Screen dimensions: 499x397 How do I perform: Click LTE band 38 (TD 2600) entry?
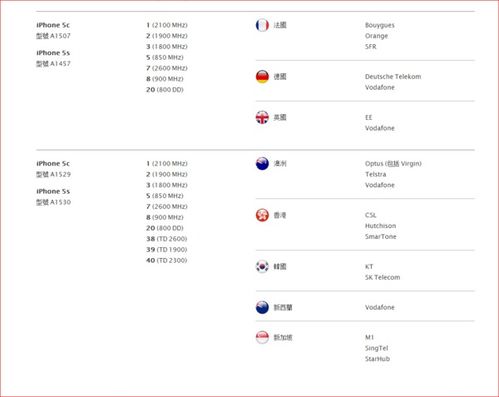click(167, 239)
